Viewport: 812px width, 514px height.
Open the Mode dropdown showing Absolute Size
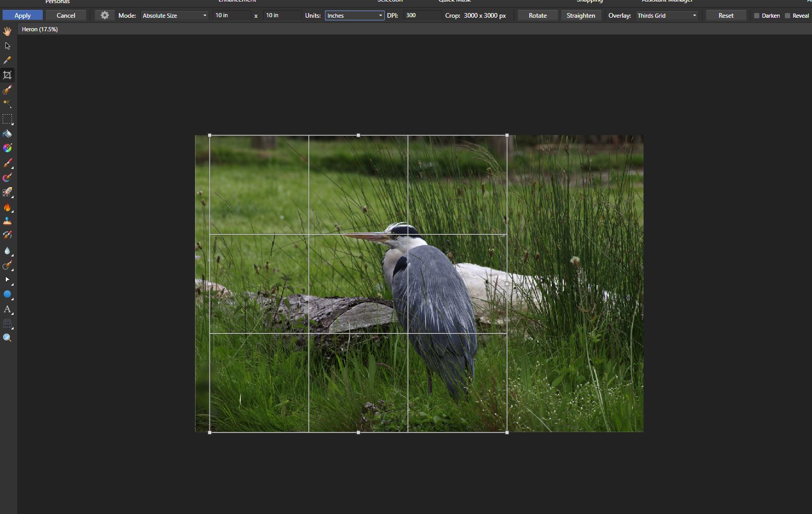tap(175, 16)
